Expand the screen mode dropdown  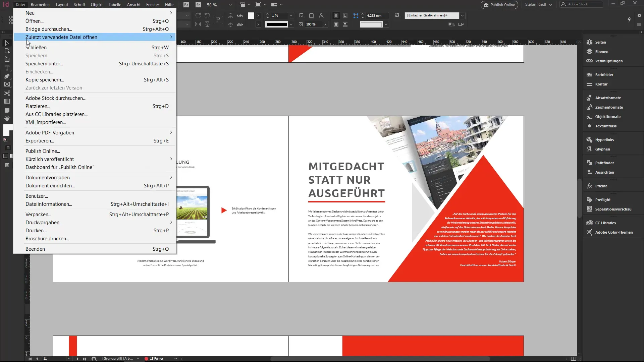tap(265, 5)
